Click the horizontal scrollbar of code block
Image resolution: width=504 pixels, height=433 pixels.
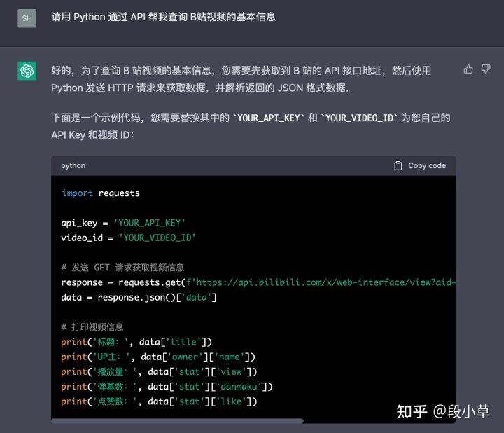pos(177,421)
